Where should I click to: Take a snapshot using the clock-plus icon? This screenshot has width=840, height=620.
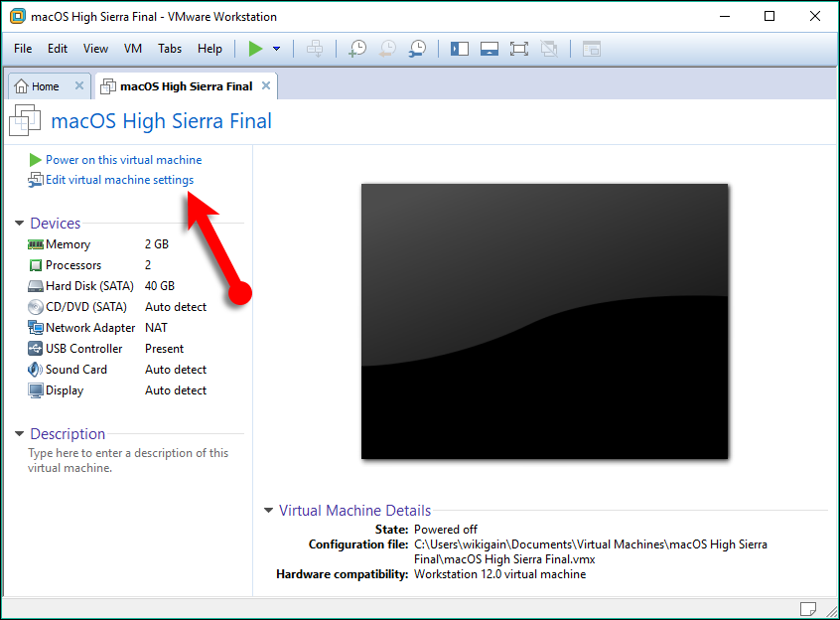click(x=356, y=49)
